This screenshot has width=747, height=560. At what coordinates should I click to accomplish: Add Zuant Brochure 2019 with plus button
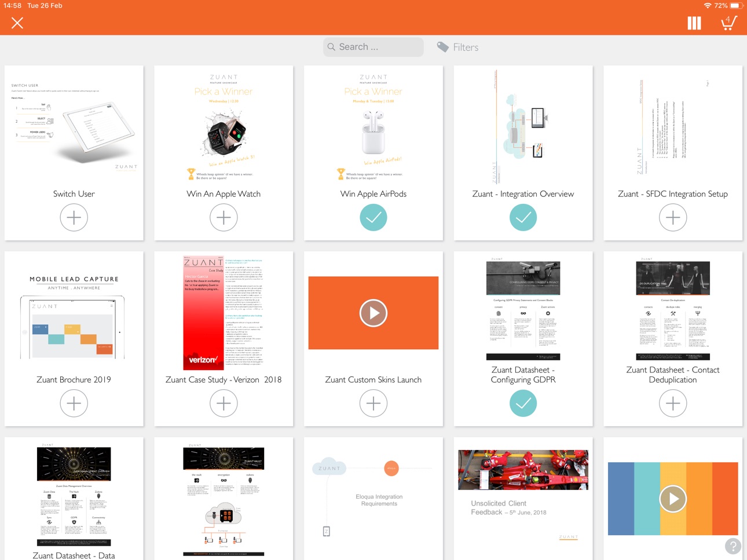(x=74, y=404)
